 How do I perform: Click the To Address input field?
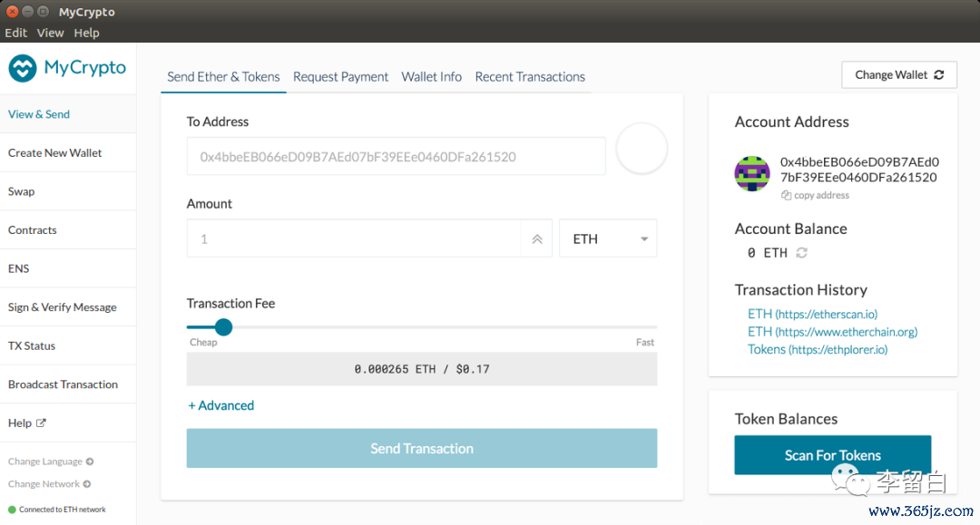tap(396, 157)
